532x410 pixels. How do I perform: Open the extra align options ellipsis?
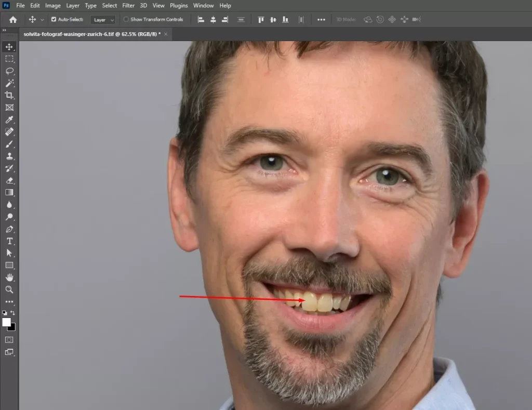click(321, 19)
